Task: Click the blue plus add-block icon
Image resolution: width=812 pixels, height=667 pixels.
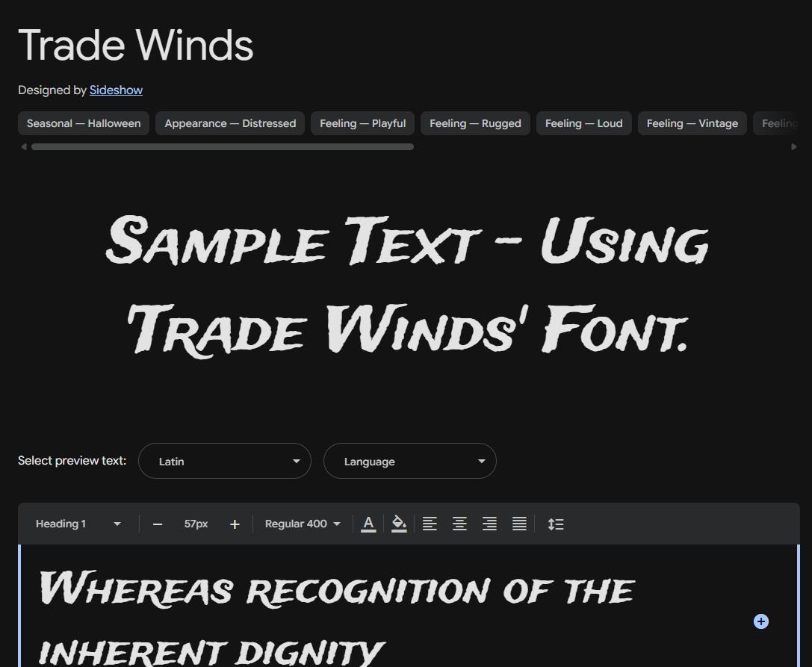Action: pos(760,621)
